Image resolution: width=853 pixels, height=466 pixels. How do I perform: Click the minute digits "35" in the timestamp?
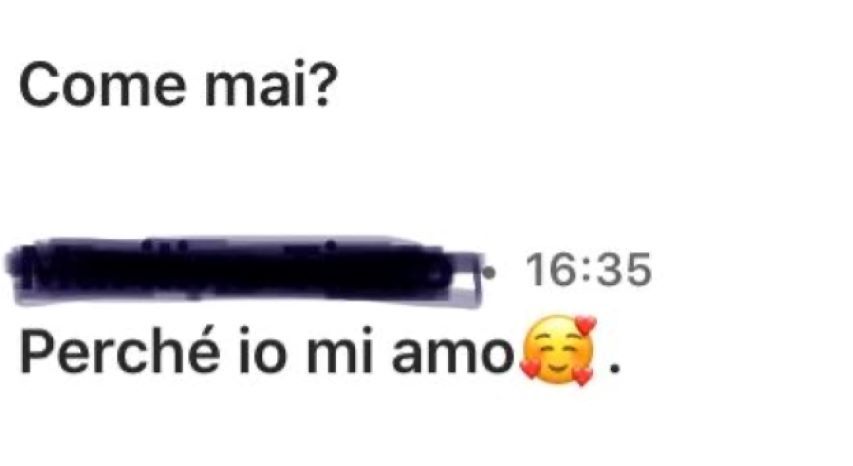[x=624, y=270]
